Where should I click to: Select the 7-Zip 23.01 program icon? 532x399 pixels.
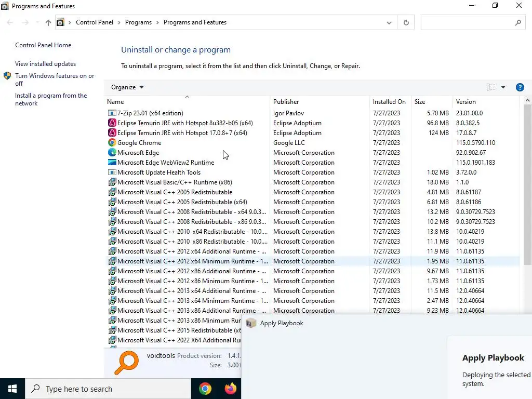tap(112, 113)
